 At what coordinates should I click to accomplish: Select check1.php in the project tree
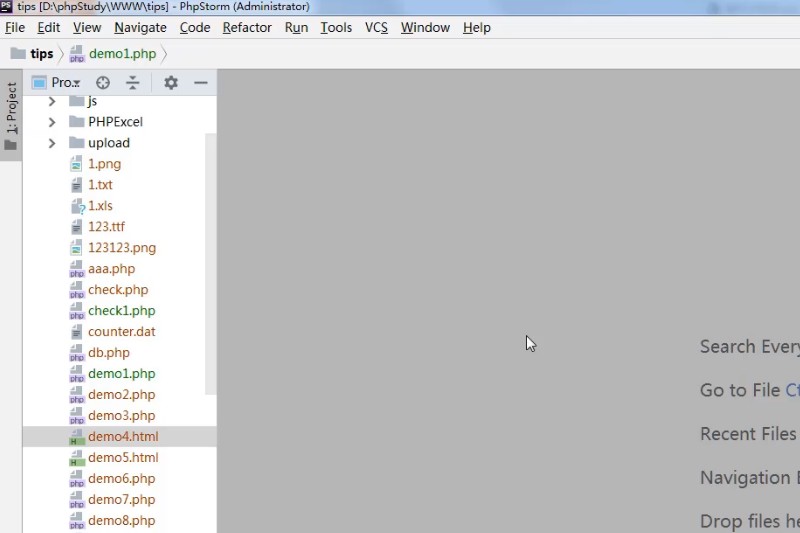121,311
